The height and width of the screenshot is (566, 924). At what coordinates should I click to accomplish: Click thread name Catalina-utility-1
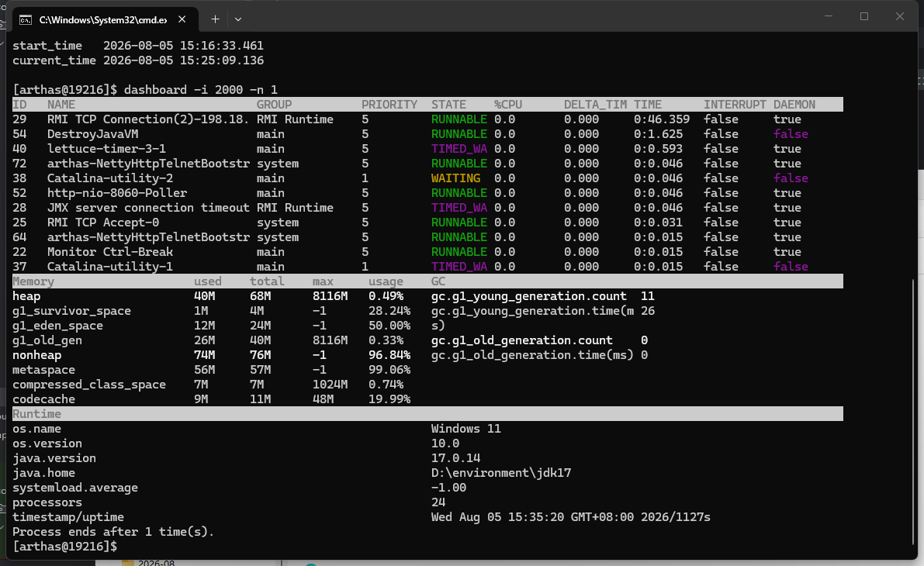pos(110,266)
